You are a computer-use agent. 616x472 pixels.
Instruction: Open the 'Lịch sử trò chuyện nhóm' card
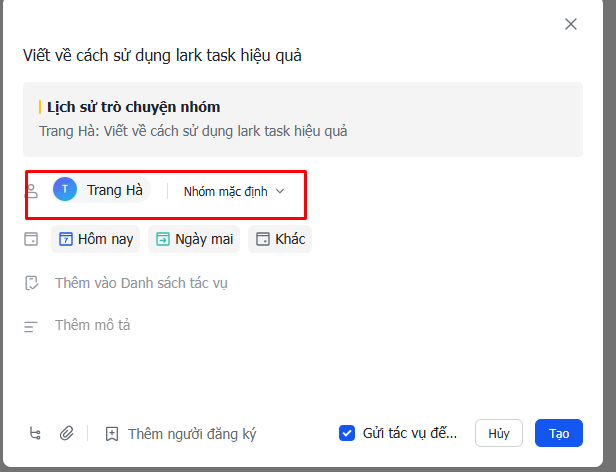[302, 119]
